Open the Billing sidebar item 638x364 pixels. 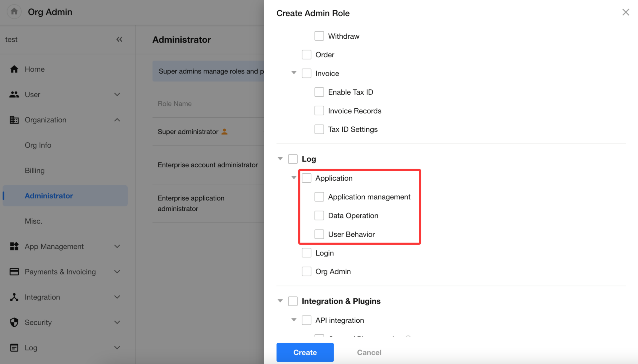click(35, 170)
